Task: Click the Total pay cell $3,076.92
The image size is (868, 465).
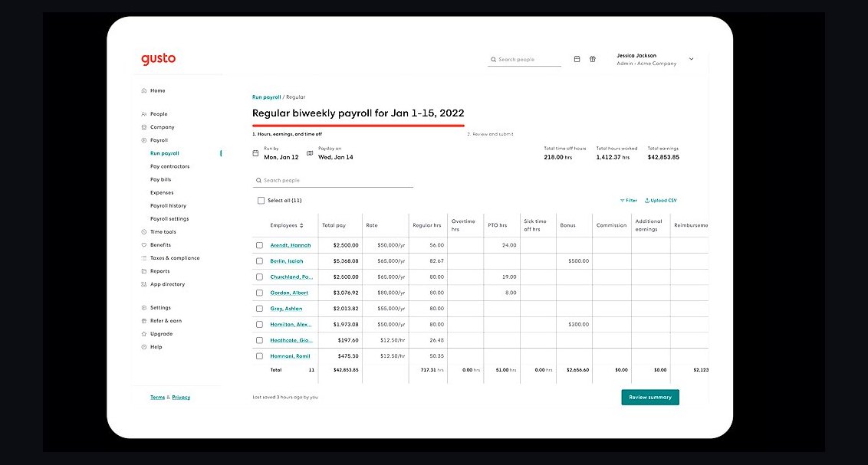Action: [340, 293]
